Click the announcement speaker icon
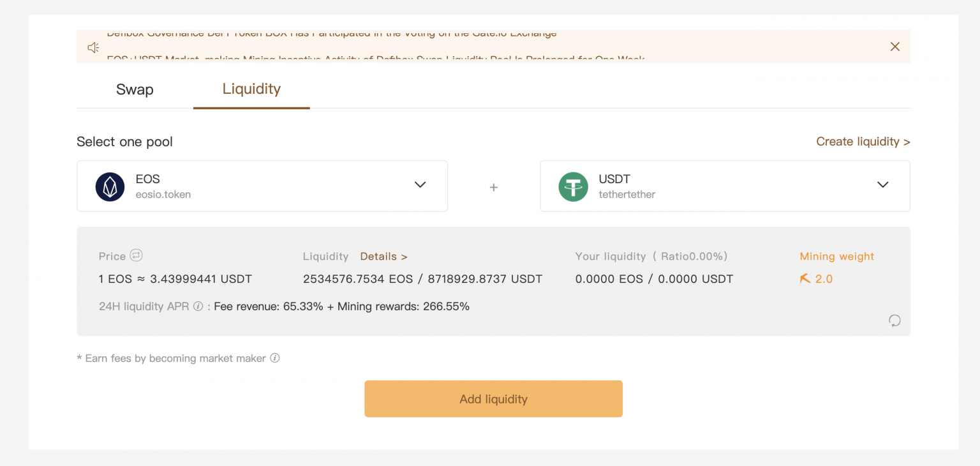980x466 pixels. tap(93, 47)
